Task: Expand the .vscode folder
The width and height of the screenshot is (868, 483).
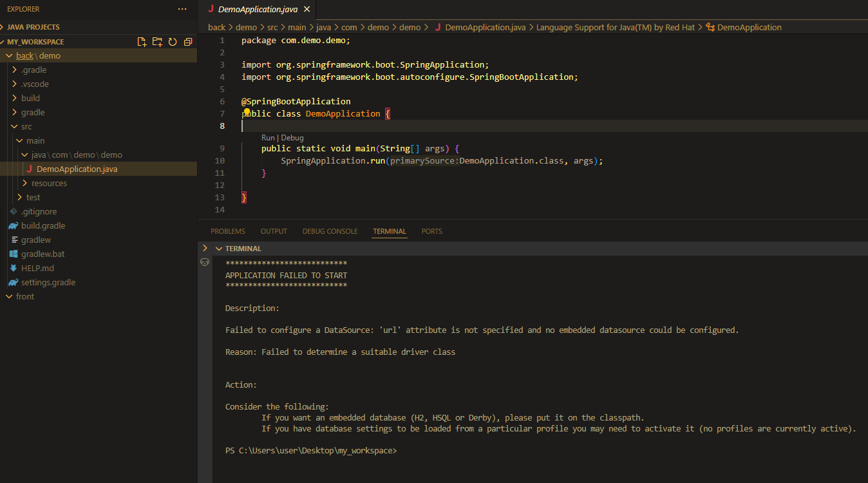Action: [x=15, y=84]
